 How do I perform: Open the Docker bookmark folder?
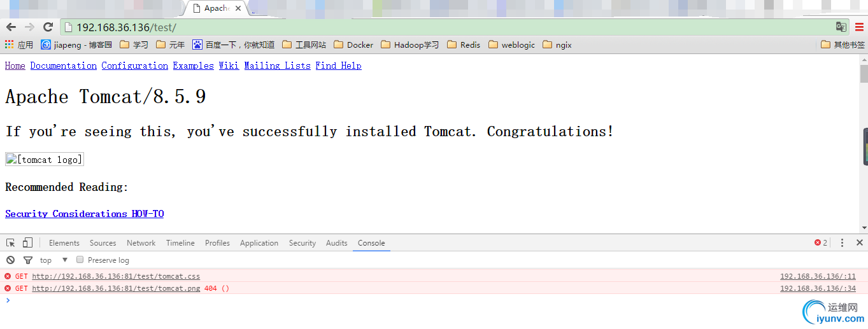353,45
